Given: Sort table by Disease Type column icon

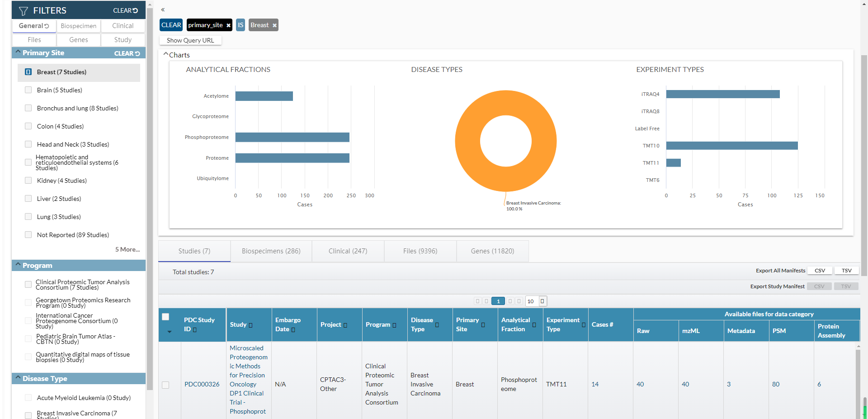Looking at the screenshot, I should pyautogui.click(x=437, y=325).
